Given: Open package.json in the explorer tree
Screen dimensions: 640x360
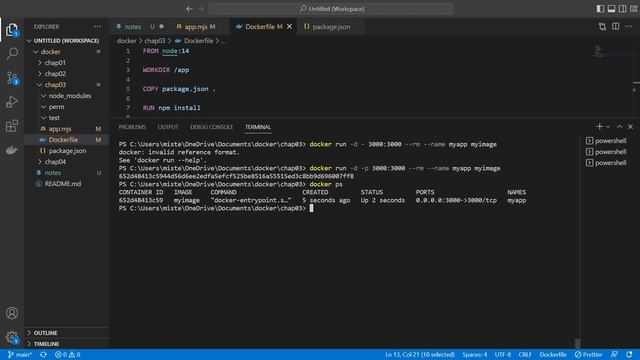Looking at the screenshot, I should 67,151.
